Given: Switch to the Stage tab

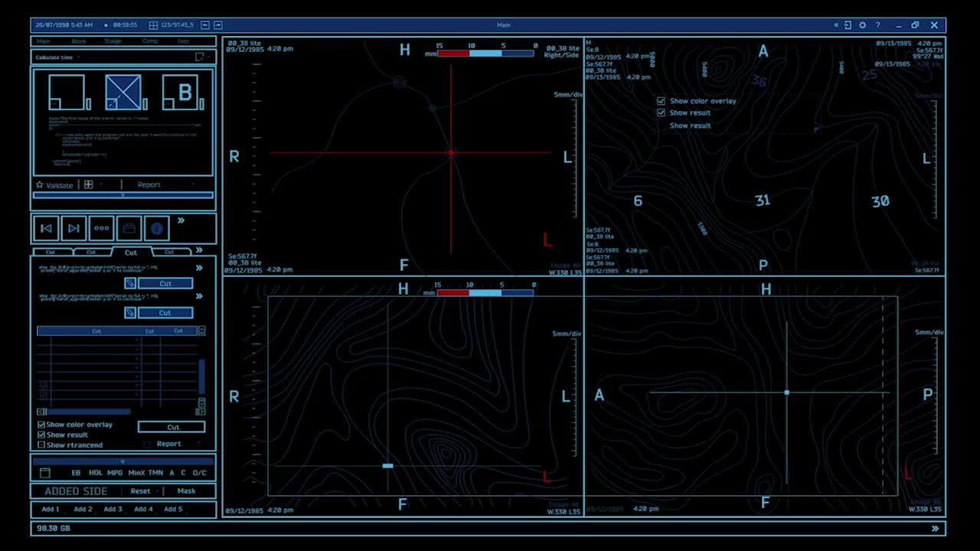Looking at the screenshot, I should click(x=113, y=41).
